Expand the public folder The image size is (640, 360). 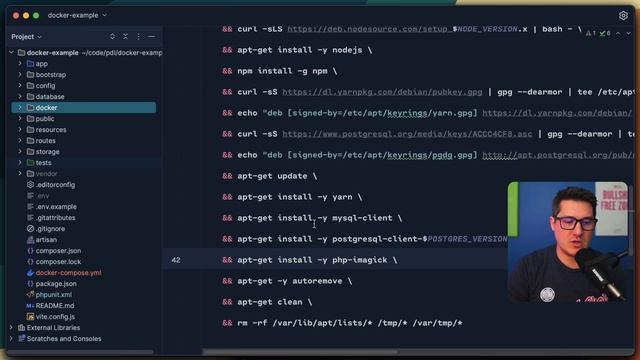(x=20, y=119)
